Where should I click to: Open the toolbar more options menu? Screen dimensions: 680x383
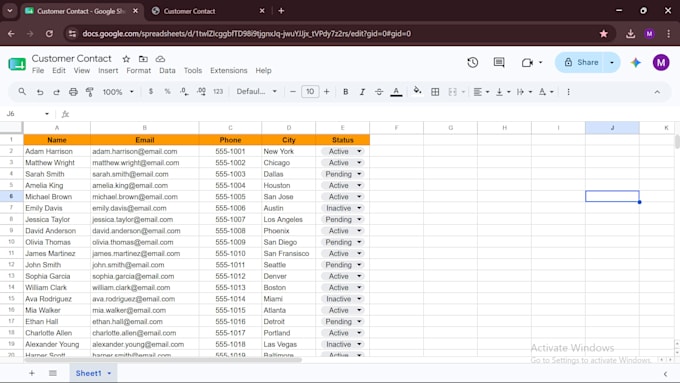(568, 92)
